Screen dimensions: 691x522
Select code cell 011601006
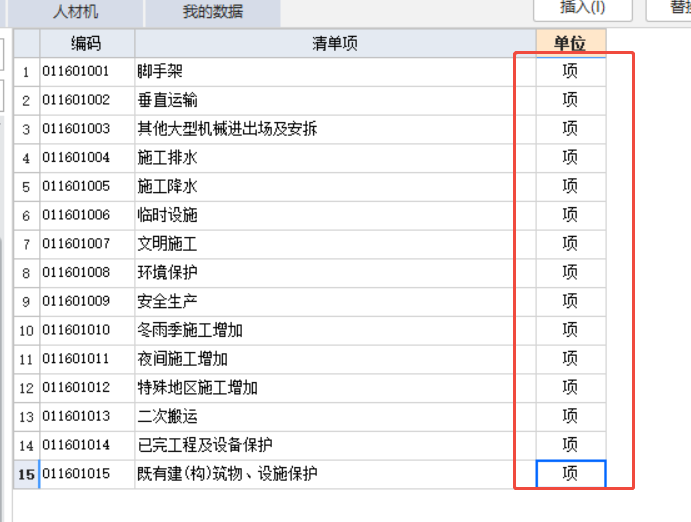(x=87, y=215)
